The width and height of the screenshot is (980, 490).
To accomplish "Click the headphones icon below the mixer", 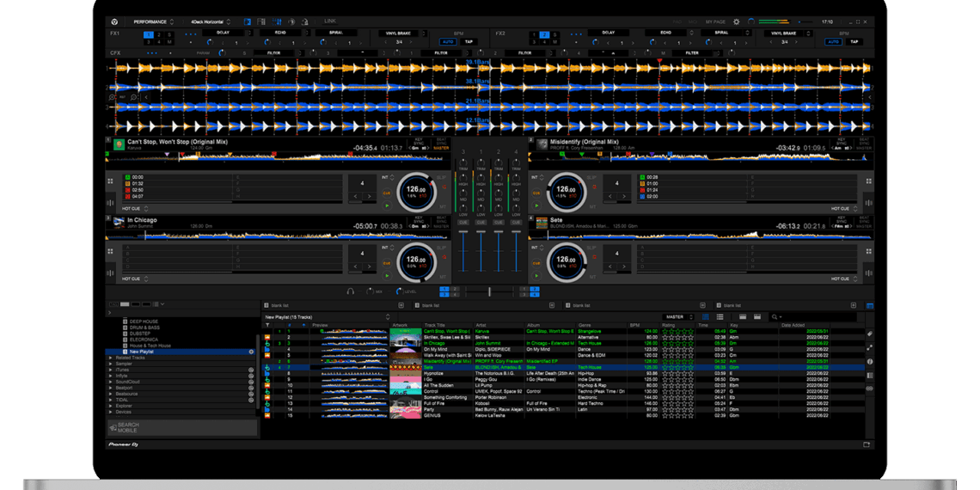I will click(x=351, y=291).
